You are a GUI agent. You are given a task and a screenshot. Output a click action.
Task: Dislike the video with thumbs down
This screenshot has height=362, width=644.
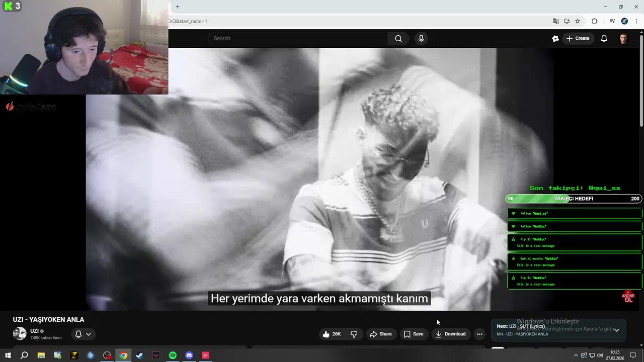354,334
